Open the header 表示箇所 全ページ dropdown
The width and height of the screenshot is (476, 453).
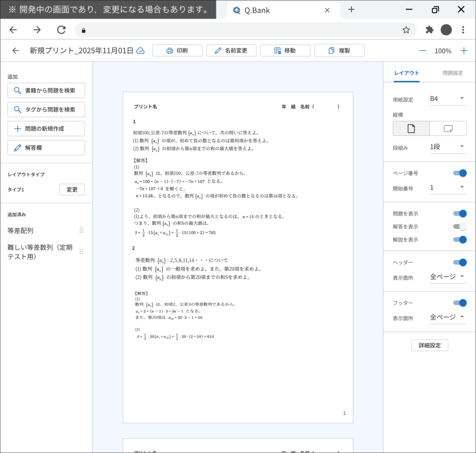447,275
